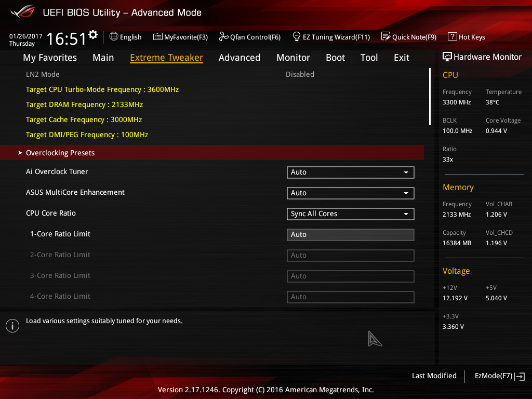
Task: Click 3-Core Ratio Limit input field
Action: [351, 276]
